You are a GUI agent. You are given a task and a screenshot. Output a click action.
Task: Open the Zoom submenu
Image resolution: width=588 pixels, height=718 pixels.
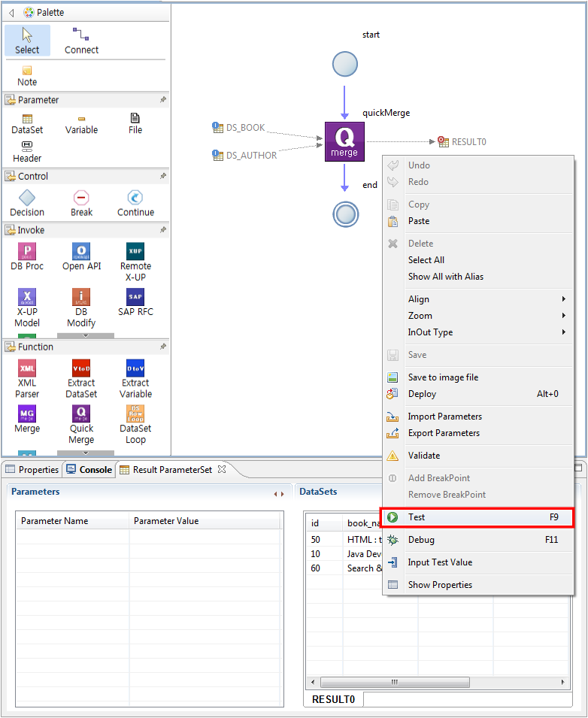pos(477,316)
